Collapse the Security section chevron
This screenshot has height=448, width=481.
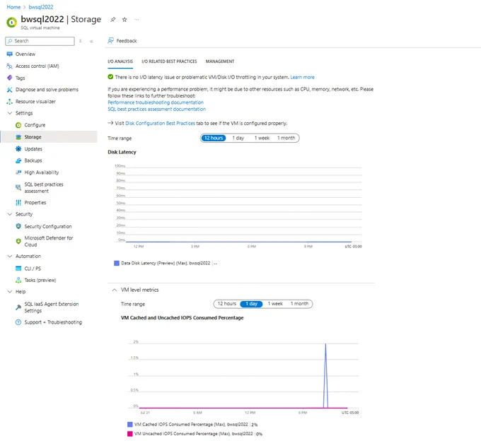pos(9,214)
